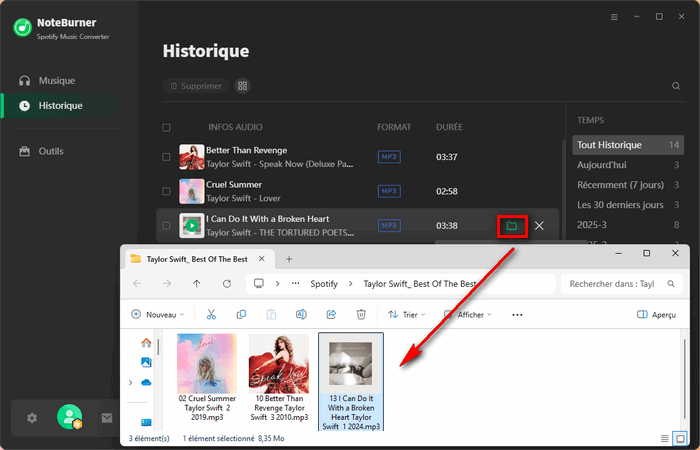Check the Better Than Revenge checkbox
Screen dimensions: 700x450
click(166, 157)
